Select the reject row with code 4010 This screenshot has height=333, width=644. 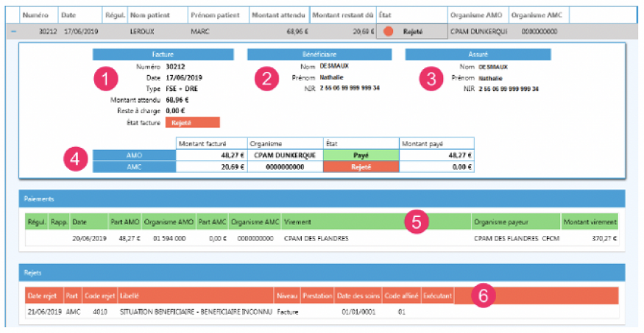pyautogui.click(x=322, y=312)
